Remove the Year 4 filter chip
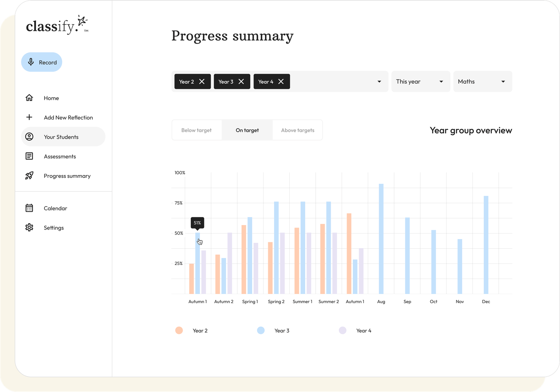 tap(281, 82)
